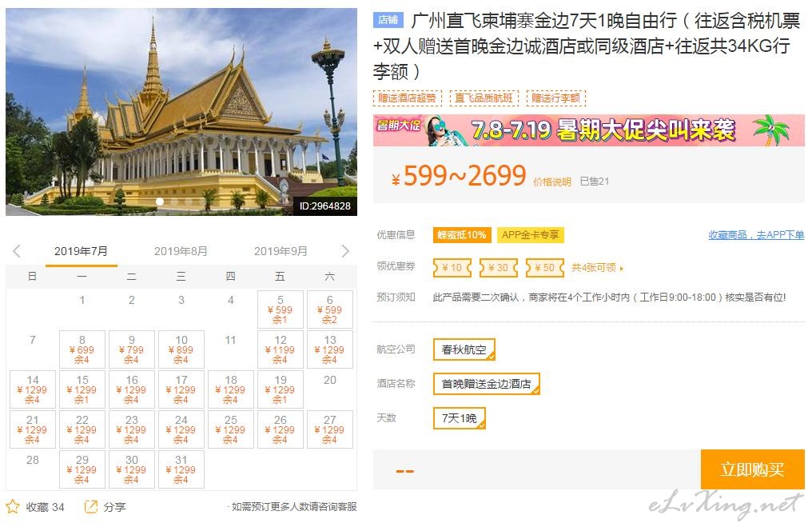The width and height of the screenshot is (812, 531).
Task: Go to next month with right arrow
Action: tap(345, 251)
